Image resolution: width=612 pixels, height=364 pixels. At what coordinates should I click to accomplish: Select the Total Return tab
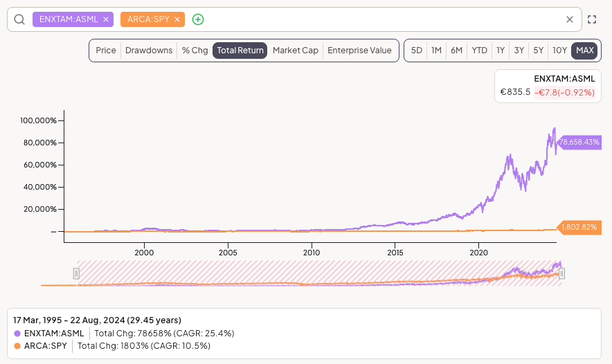click(x=240, y=51)
